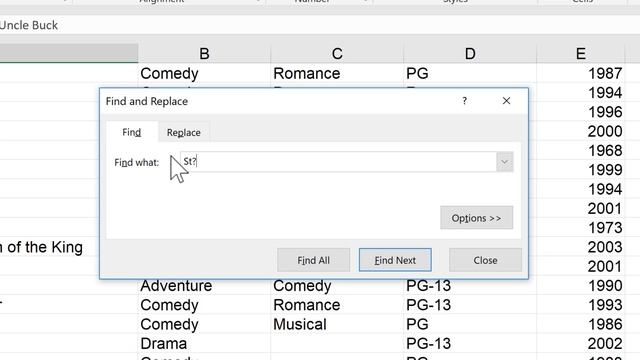Open Find and Replace help question mark
The image size is (640, 360).
pyautogui.click(x=464, y=101)
